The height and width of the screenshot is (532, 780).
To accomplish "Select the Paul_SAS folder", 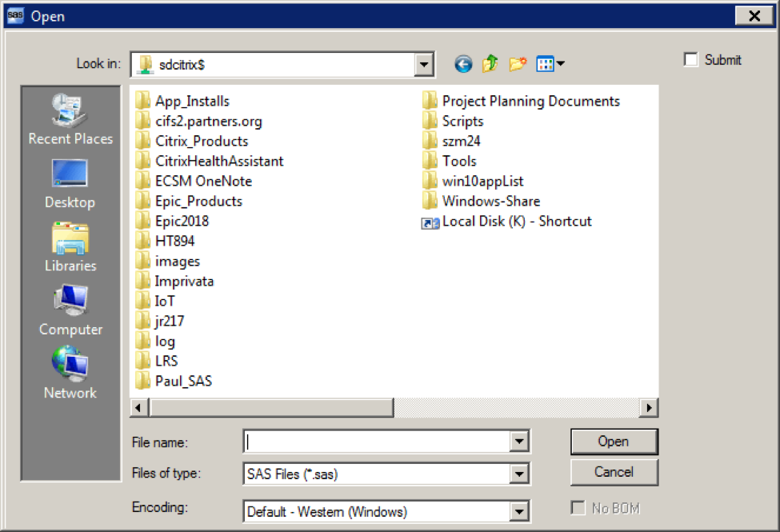I will click(174, 381).
